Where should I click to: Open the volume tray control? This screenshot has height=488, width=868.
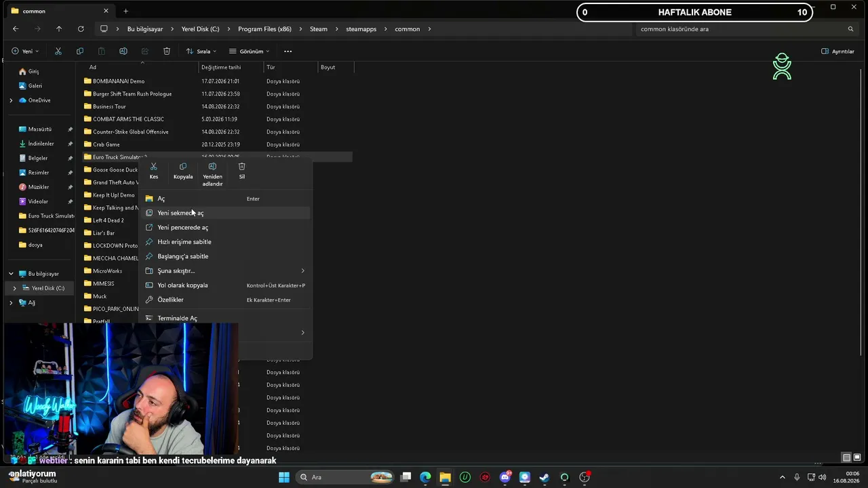click(823, 477)
